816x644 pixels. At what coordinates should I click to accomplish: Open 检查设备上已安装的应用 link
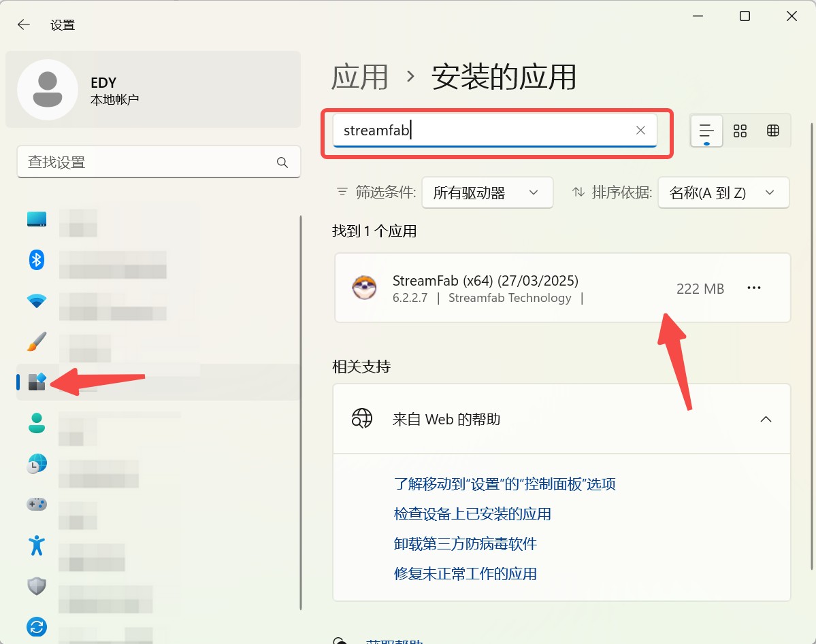click(x=472, y=514)
